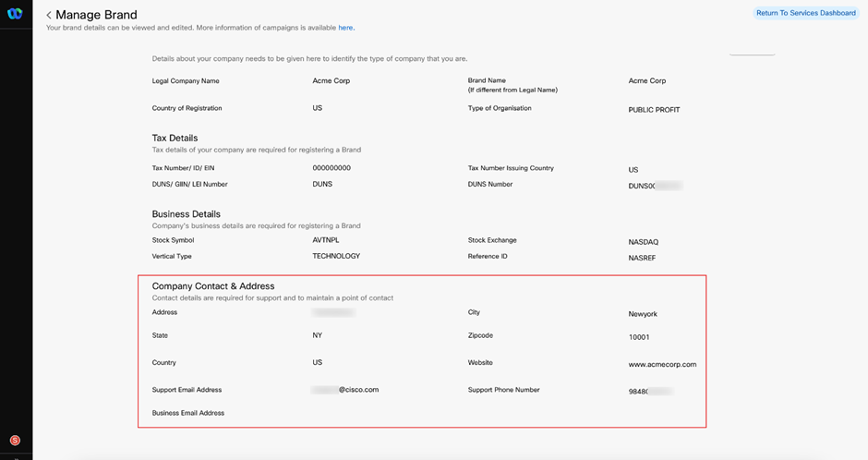Screen dimensions: 868x460
Task: Click the Support Email Address label
Action: pyautogui.click(x=187, y=390)
